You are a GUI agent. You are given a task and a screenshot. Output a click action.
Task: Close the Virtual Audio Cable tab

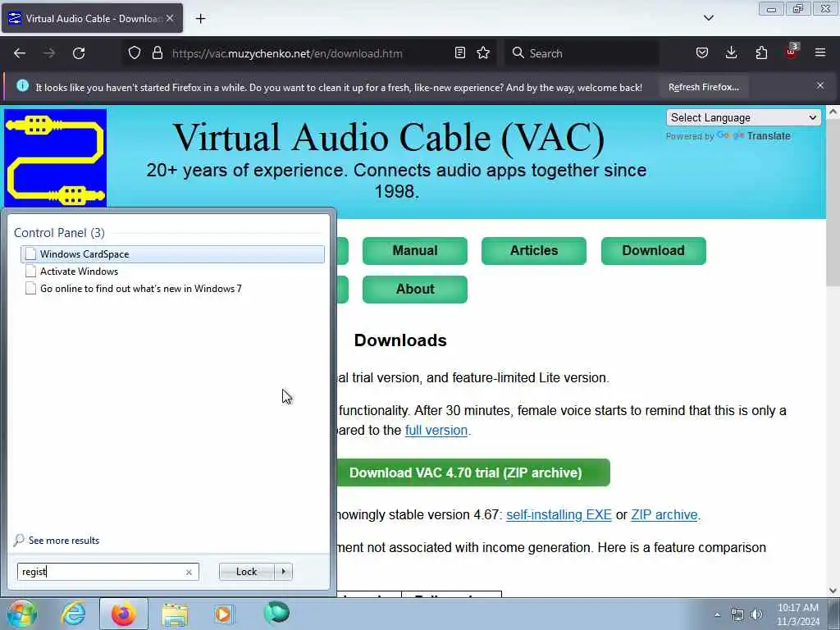(x=170, y=18)
